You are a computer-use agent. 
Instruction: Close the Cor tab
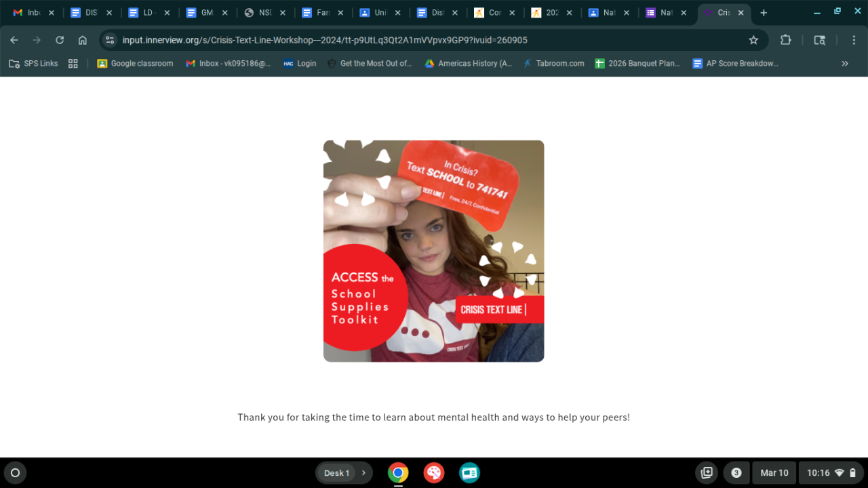[512, 13]
